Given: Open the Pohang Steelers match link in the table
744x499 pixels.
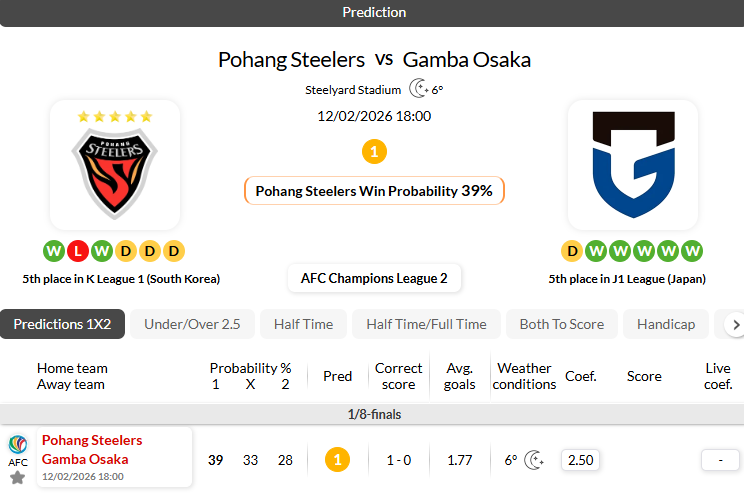Looking at the screenshot, I should pos(92,440).
